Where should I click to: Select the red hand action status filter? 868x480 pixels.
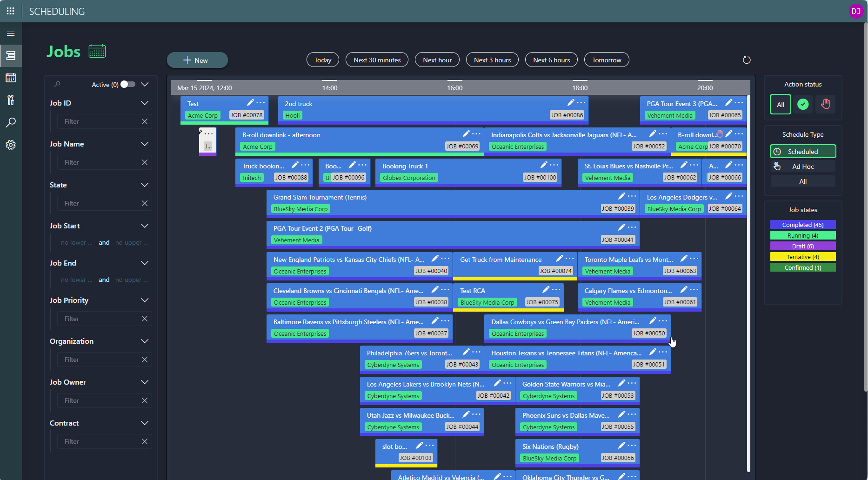[825, 104]
